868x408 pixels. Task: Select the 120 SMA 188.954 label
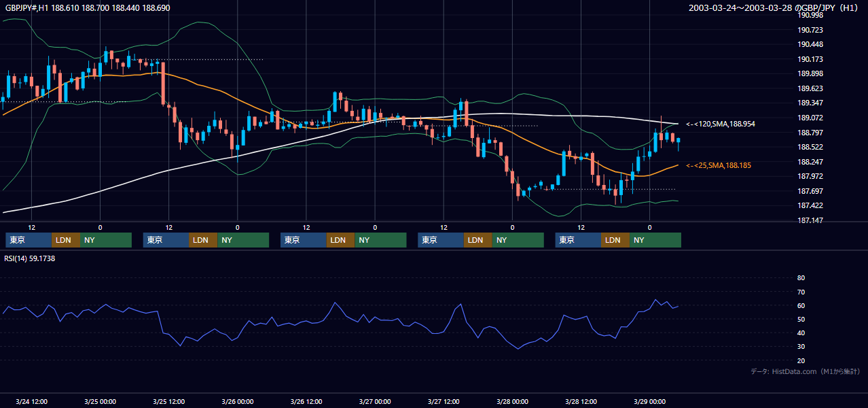click(x=721, y=124)
